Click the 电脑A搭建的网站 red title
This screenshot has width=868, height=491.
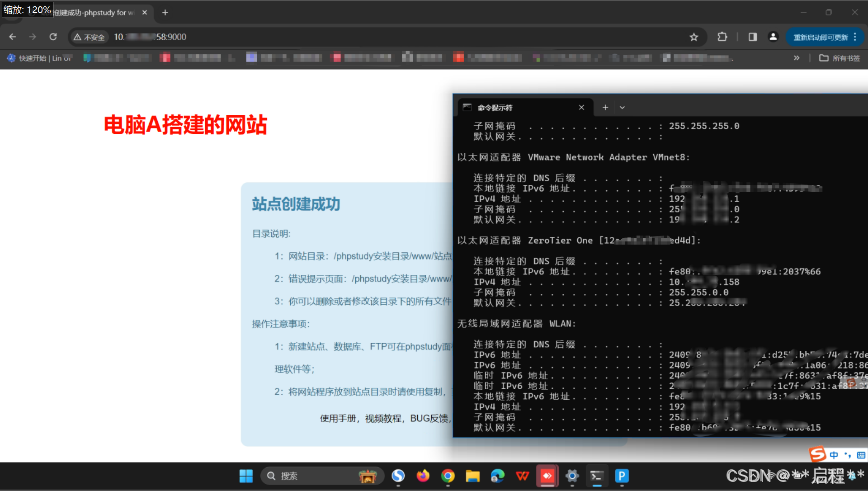(185, 125)
